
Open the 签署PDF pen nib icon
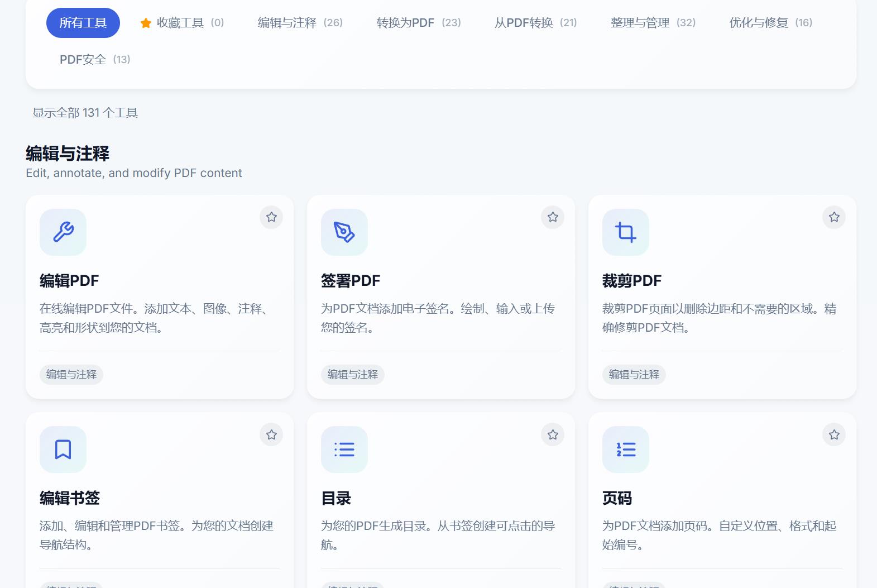tap(344, 232)
